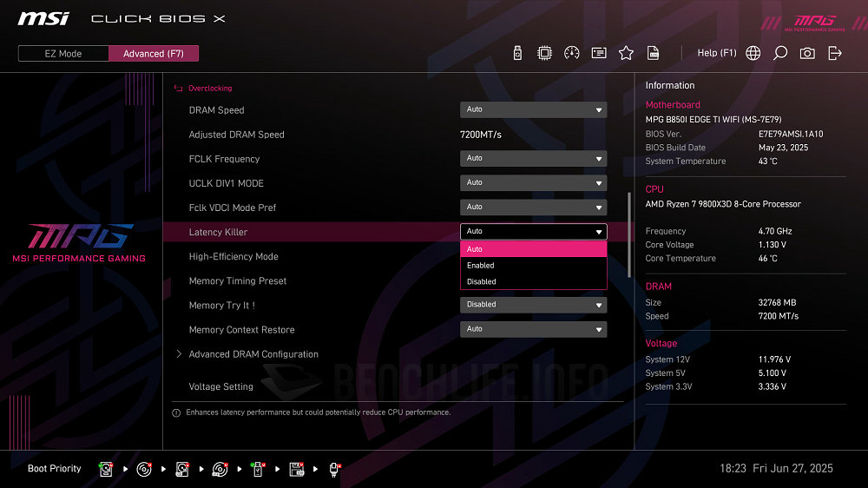Click the MSI logo at top left
This screenshot has height=488, width=868.
pos(43,19)
